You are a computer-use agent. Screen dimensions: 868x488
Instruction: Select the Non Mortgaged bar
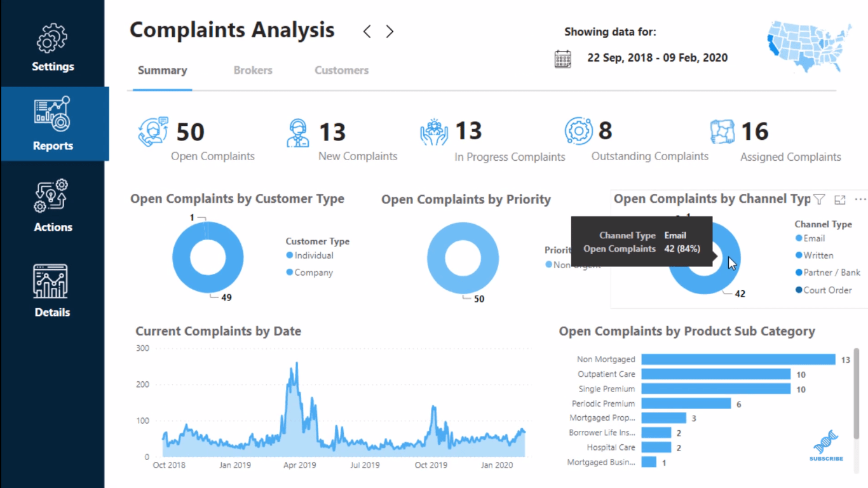(738, 360)
